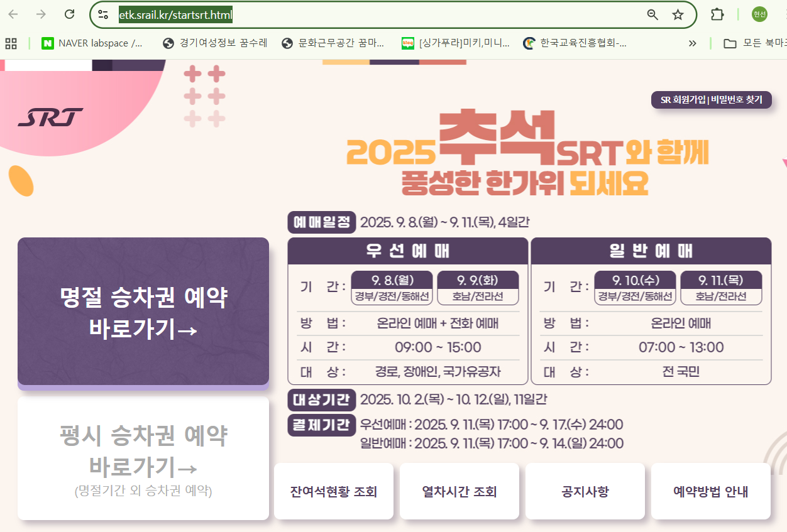Click 비밀번호 찾기 link
This screenshot has width=787, height=532.
click(x=737, y=100)
